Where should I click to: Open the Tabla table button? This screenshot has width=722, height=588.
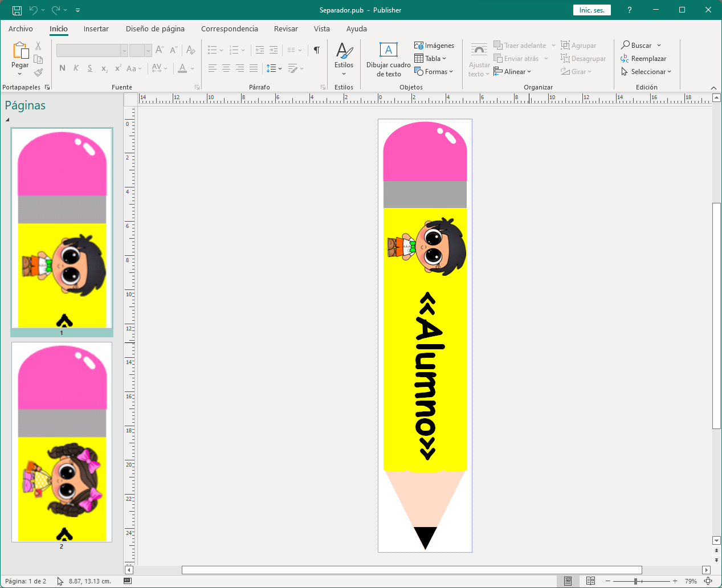coord(430,59)
